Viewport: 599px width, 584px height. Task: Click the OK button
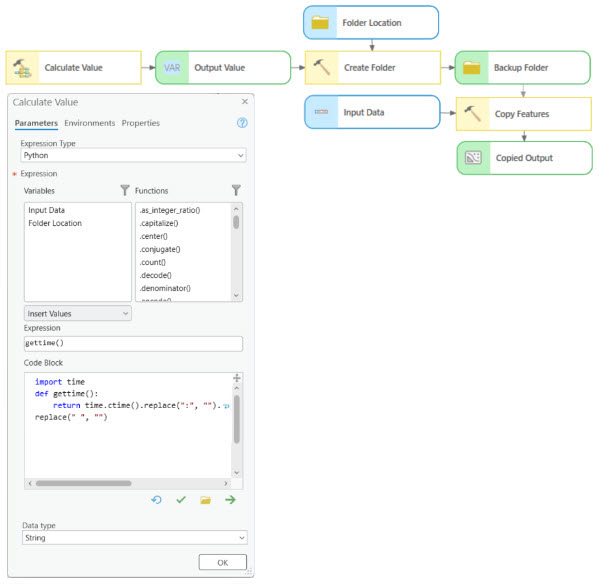pyautogui.click(x=223, y=562)
